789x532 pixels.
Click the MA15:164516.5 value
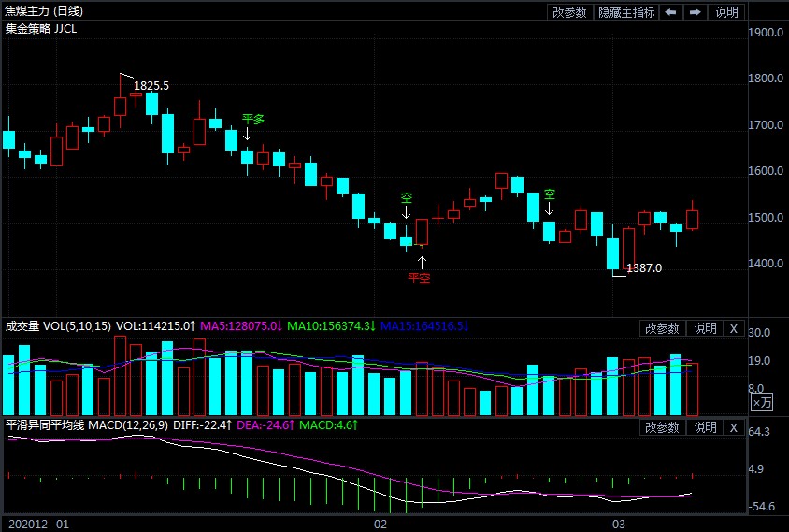tap(424, 326)
